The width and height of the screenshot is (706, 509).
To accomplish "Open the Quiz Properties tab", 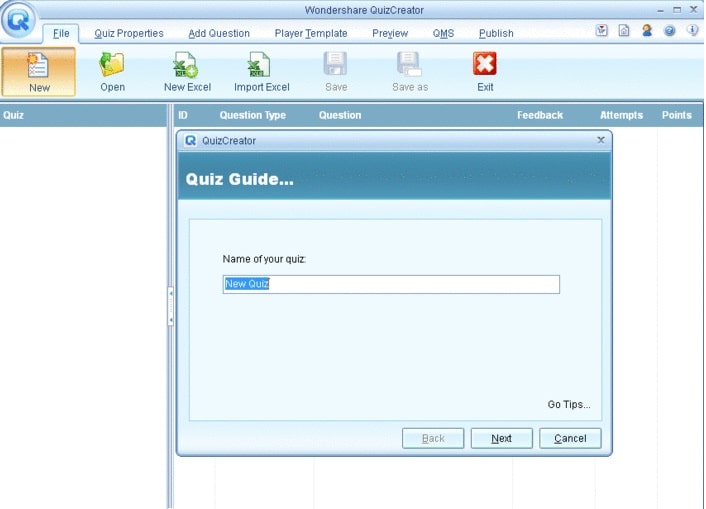I will (129, 33).
